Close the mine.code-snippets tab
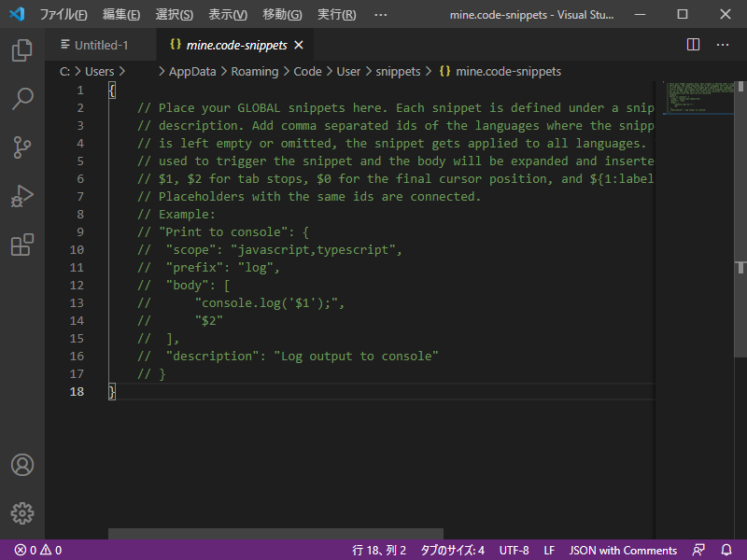The width and height of the screenshot is (747, 560). (299, 45)
